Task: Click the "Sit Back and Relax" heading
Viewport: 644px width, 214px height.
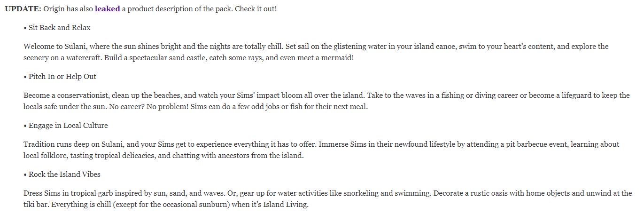Action: pos(60,28)
